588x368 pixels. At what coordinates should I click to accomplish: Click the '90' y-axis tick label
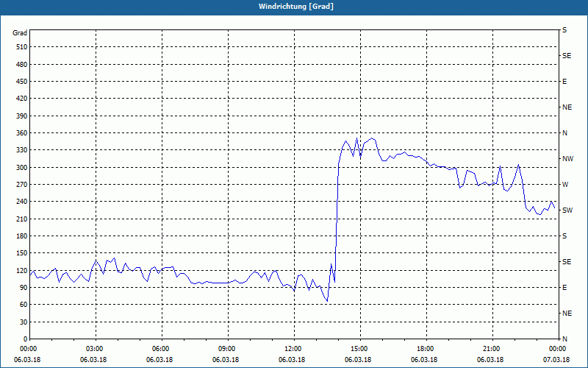click(x=24, y=288)
